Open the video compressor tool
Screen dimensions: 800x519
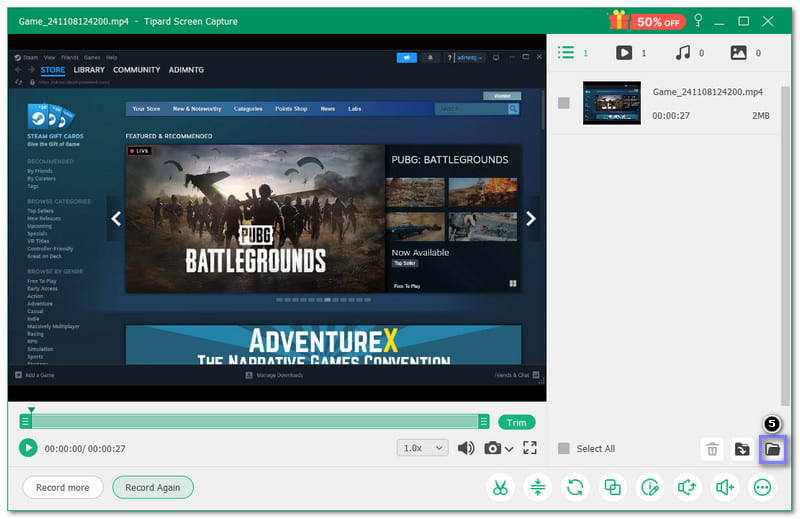[x=538, y=487]
